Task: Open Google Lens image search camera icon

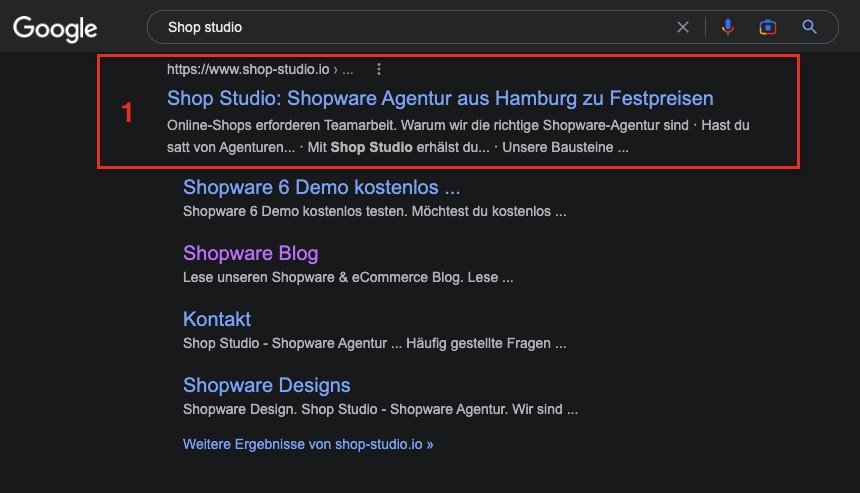Action: tap(767, 28)
